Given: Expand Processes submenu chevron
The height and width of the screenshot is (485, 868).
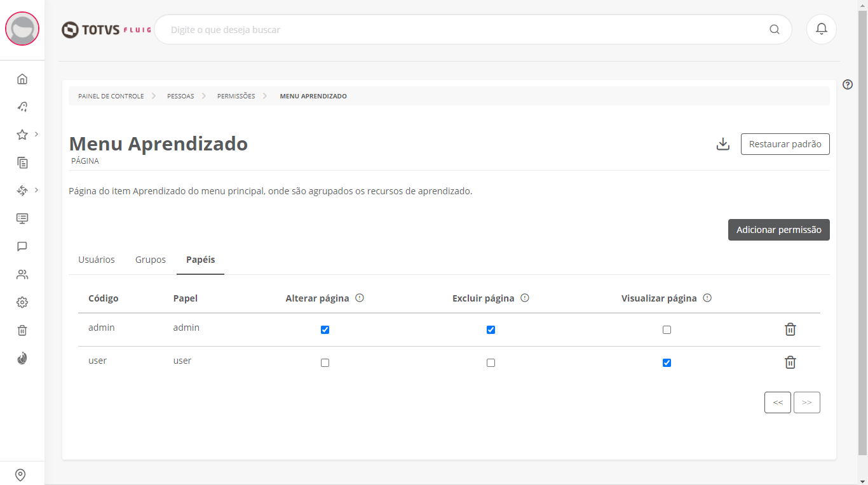Looking at the screenshot, I should pos(36,190).
